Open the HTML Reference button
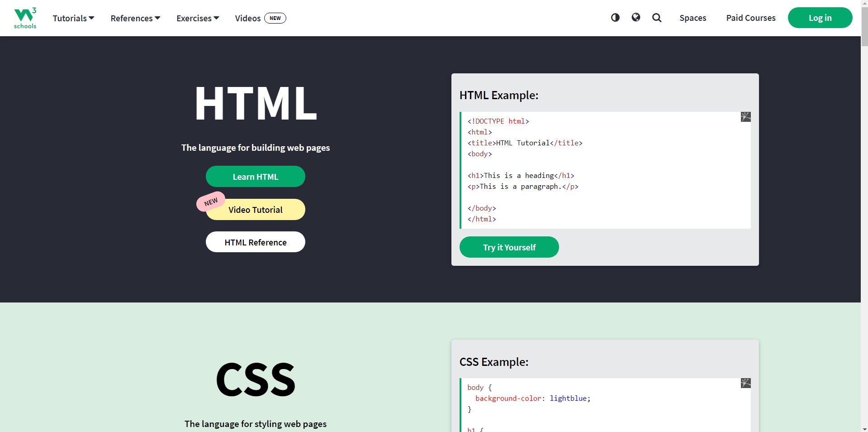Viewport: 868px width, 432px height. click(256, 242)
